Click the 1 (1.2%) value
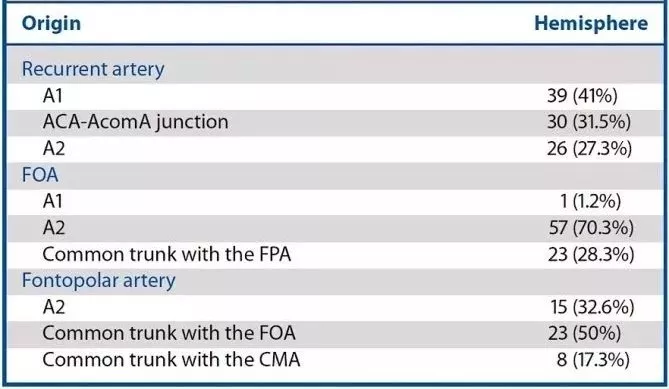The width and height of the screenshot is (669, 389). [591, 202]
